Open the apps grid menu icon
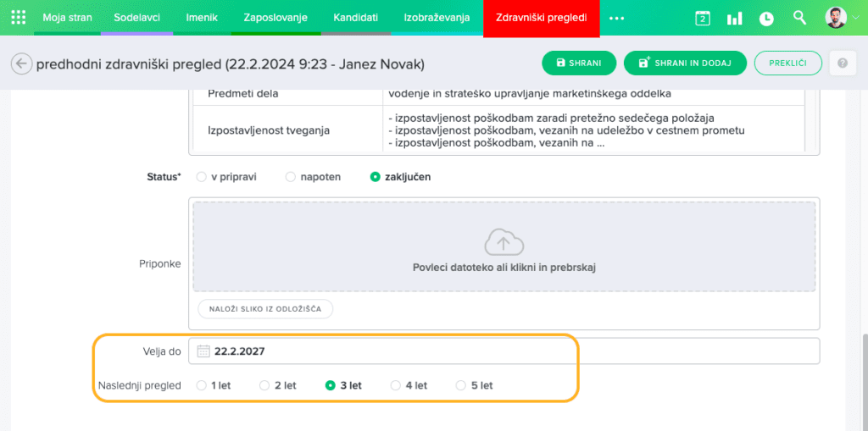Image resolution: width=868 pixels, height=431 pixels. [18, 18]
